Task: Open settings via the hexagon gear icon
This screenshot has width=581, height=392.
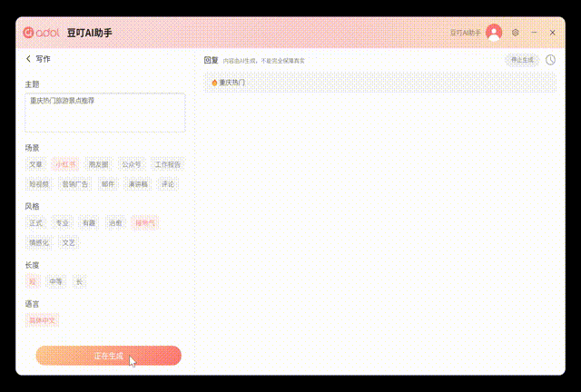Action: point(515,33)
